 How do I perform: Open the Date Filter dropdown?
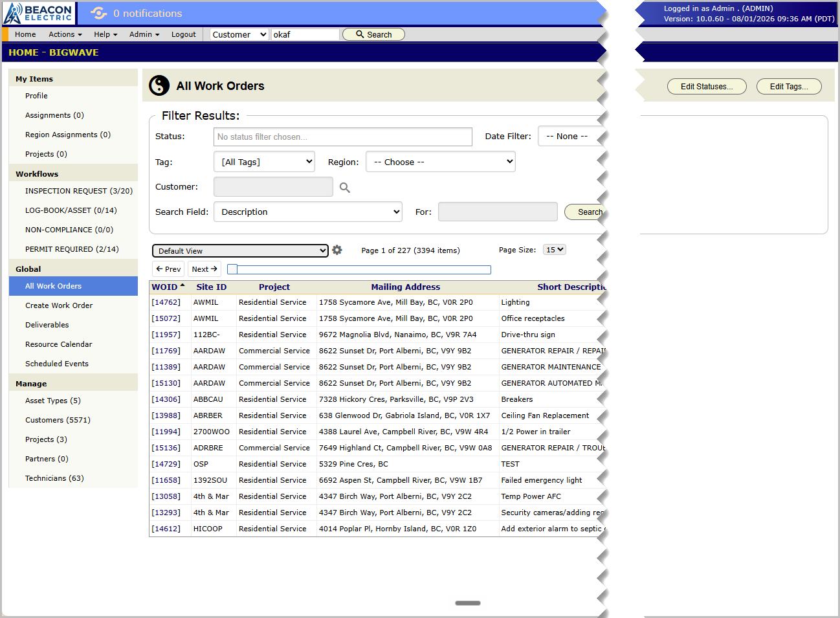coord(570,136)
